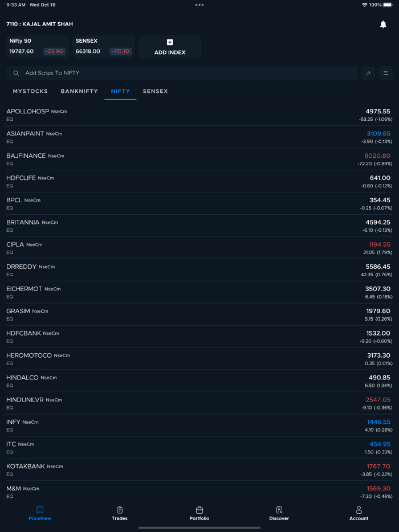Tap price 454.95
The width and height of the screenshot is (399, 532).
(x=380, y=444)
